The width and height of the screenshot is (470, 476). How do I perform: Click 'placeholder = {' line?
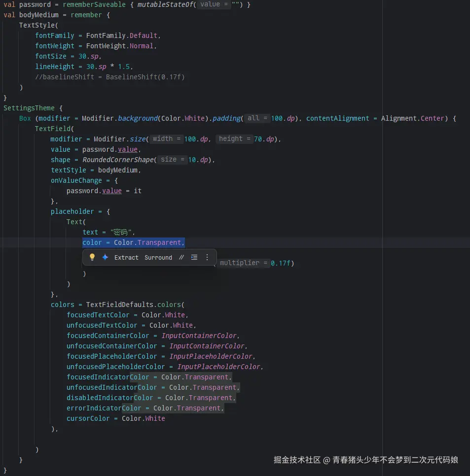tap(80, 211)
